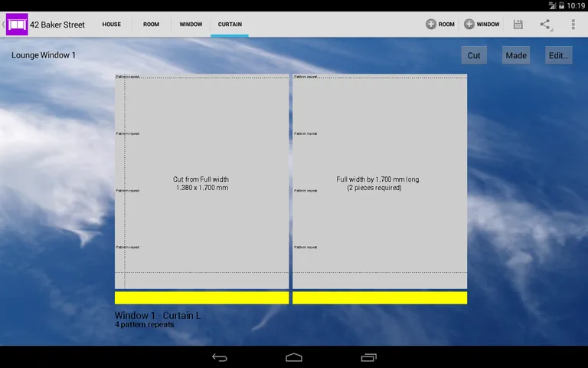Click the back chevron beside the app icon
This screenshot has width=588, height=368.
3,25
